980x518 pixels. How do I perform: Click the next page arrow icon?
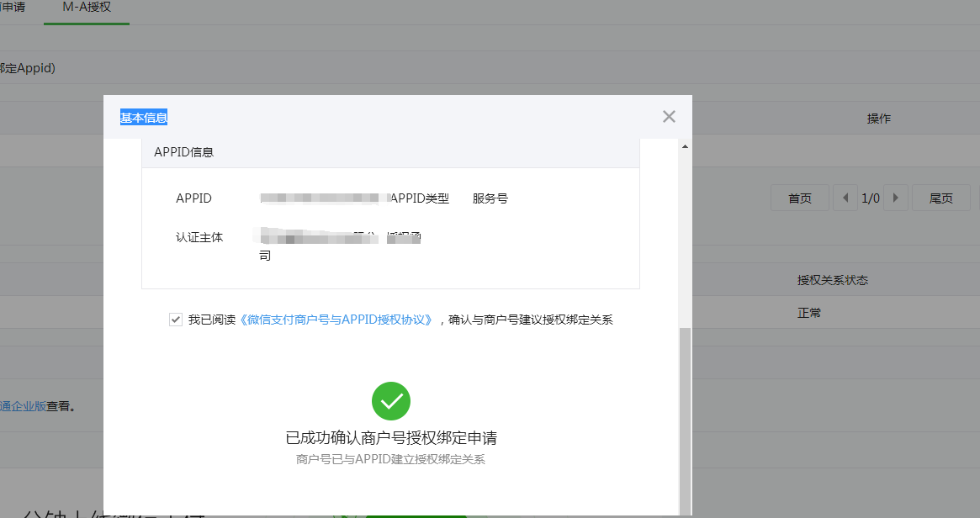[x=895, y=198]
